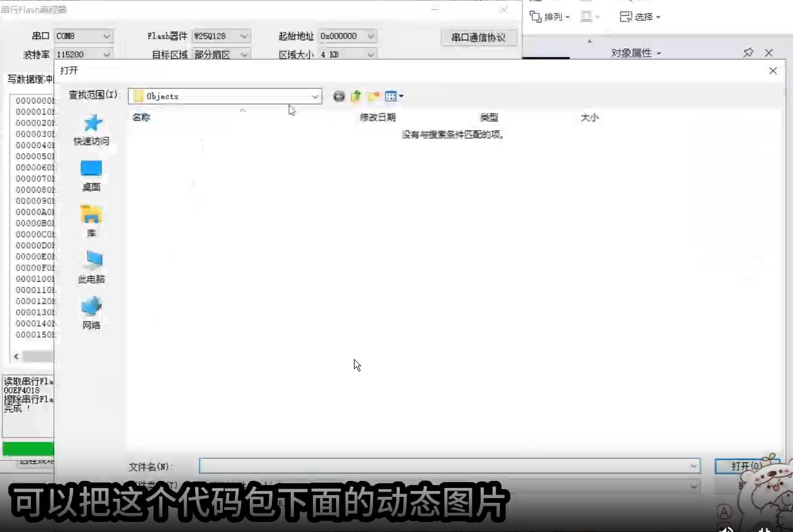Viewport: 793px width, 532px height.
Task: Expand the 查找范围 Objects dropdown
Action: point(315,96)
